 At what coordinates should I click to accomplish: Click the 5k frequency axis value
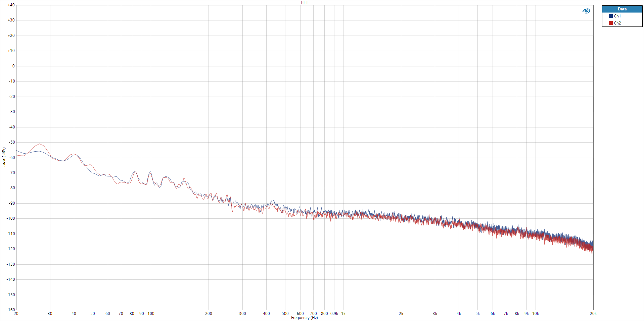[x=477, y=314]
